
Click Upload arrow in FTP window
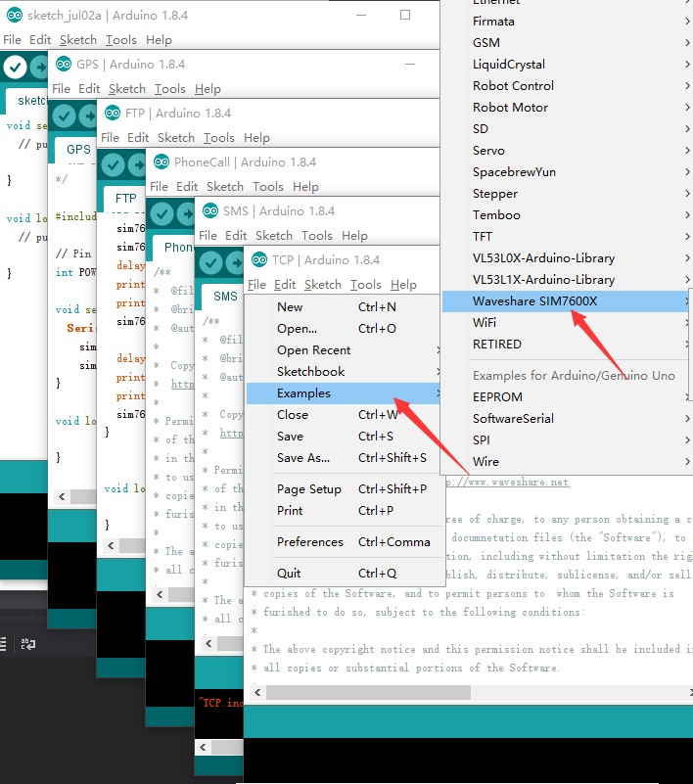[x=137, y=165]
